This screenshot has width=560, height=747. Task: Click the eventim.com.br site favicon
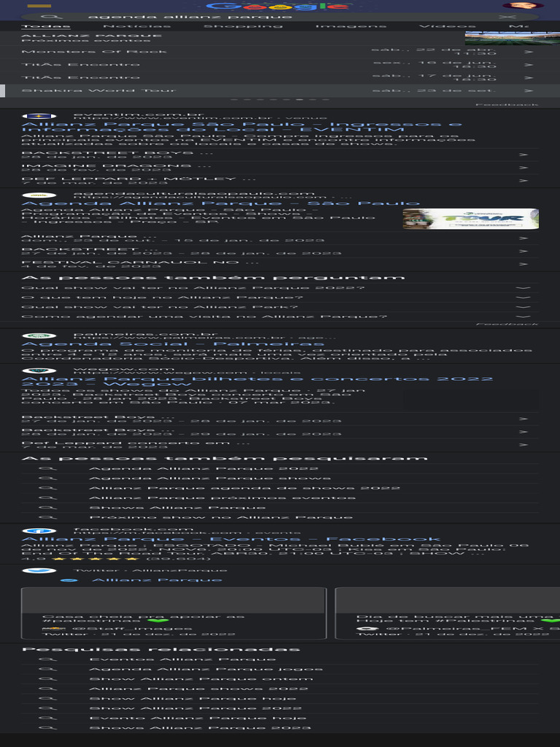(39, 116)
